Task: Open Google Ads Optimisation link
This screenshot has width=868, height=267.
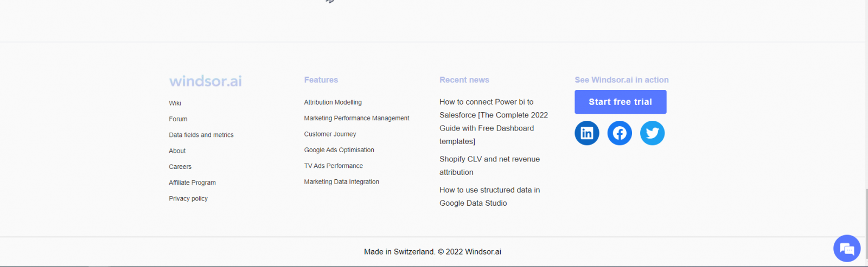Action: [339, 150]
